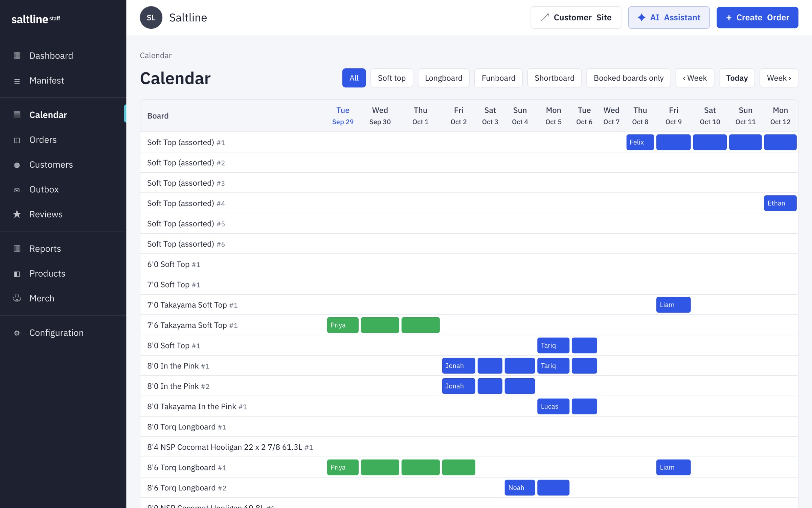Click the Customer Site arrow icon
This screenshot has width=812, height=508.
[x=544, y=18]
